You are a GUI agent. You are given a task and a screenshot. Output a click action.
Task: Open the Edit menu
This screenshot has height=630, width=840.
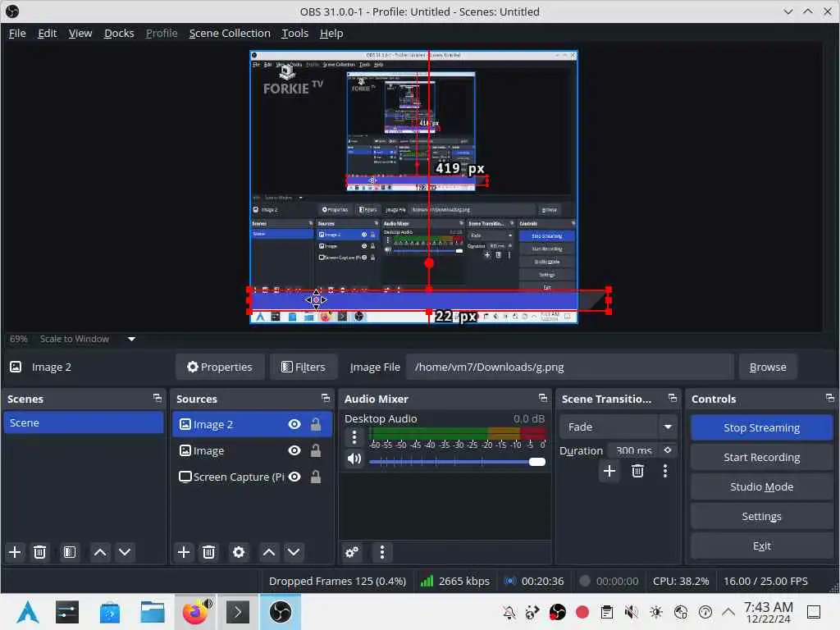click(47, 33)
